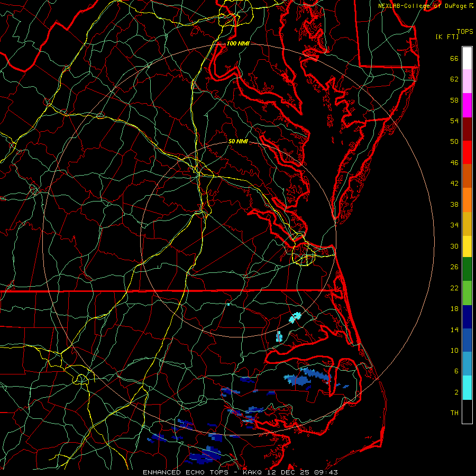Click the "42" legend number
This screenshot has width=476, height=476.
pos(454,184)
